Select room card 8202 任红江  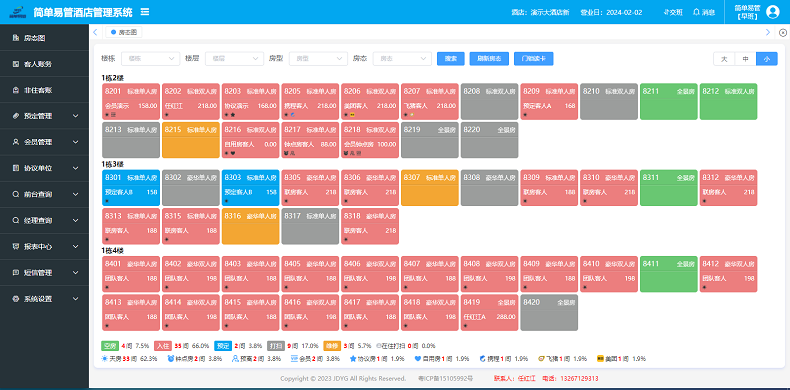coord(190,102)
